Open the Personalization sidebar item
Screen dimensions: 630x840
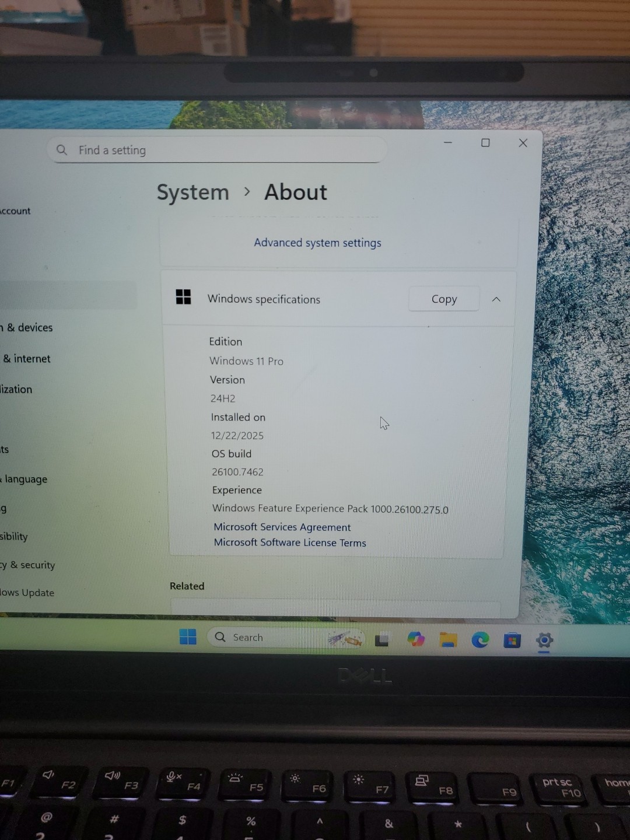click(16, 389)
